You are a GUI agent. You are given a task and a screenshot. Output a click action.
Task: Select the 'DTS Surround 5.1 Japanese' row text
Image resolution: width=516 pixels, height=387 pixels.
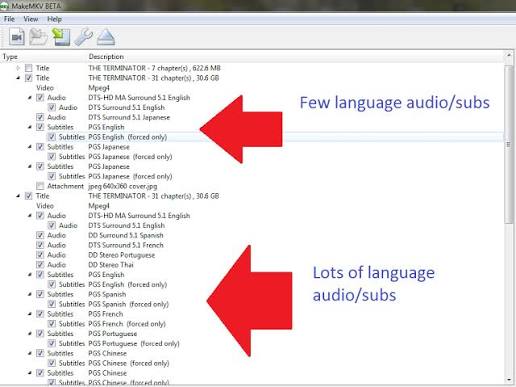click(129, 117)
